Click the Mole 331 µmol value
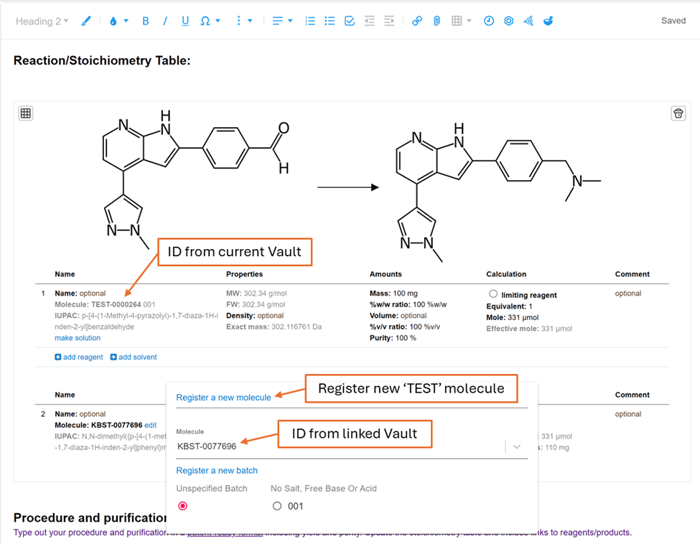 coord(523,317)
